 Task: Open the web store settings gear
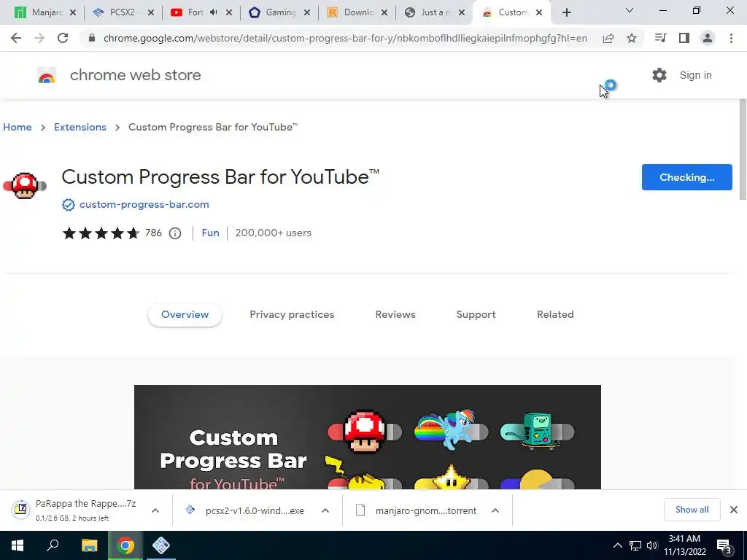pos(659,75)
